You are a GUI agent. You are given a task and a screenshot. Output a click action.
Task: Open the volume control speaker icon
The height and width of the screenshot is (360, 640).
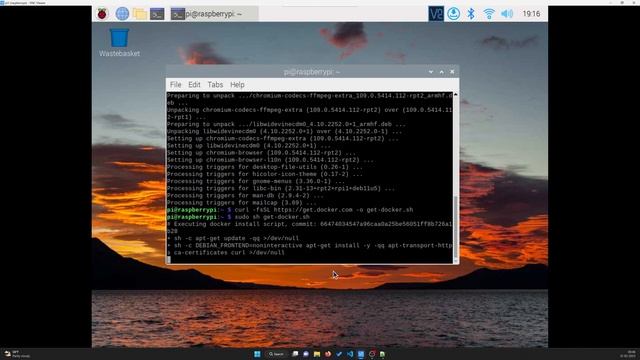(507, 14)
